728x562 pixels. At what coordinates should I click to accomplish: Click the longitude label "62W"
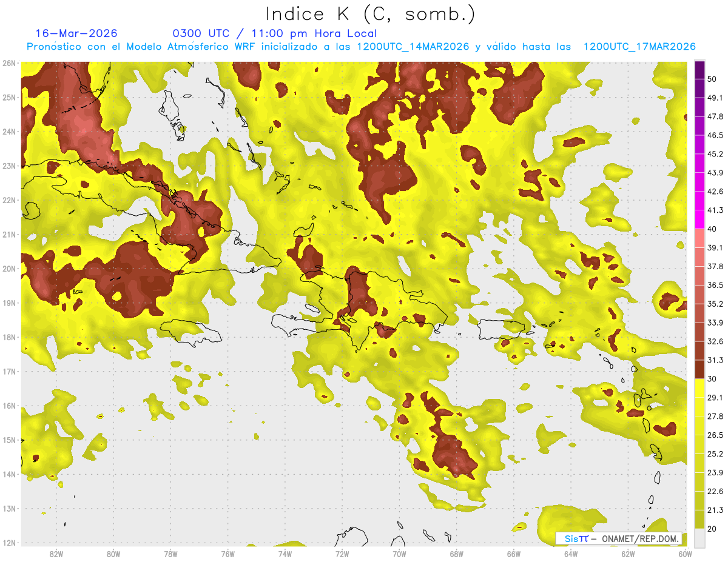(x=629, y=554)
